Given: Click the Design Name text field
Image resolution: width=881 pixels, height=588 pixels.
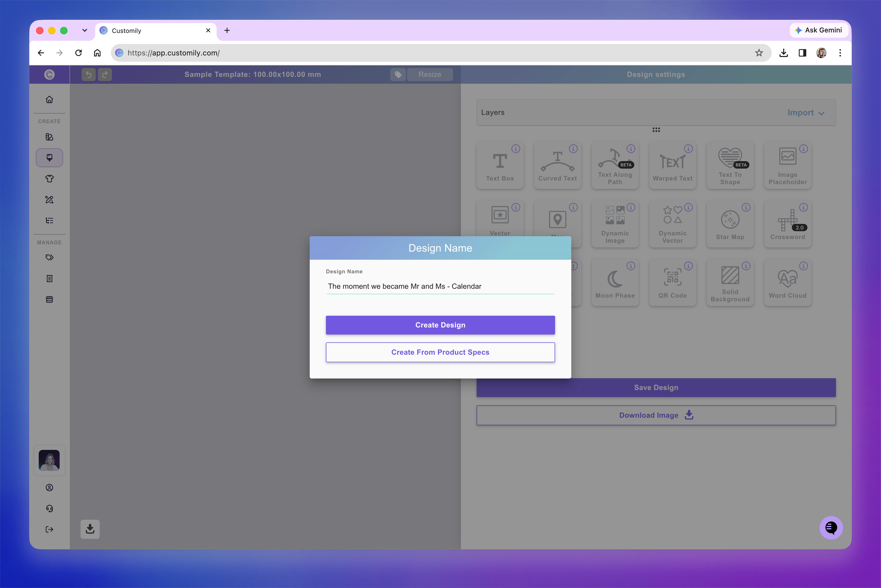Looking at the screenshot, I should [x=440, y=286].
